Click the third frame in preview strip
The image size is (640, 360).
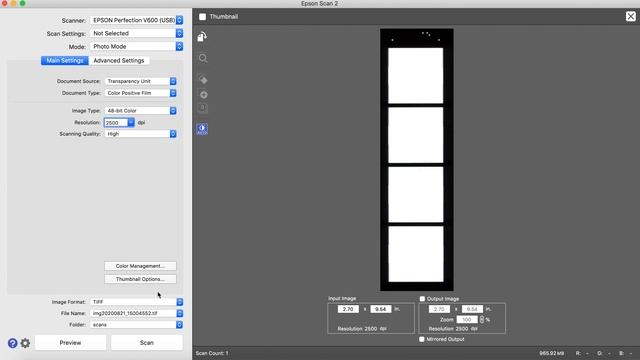point(416,194)
